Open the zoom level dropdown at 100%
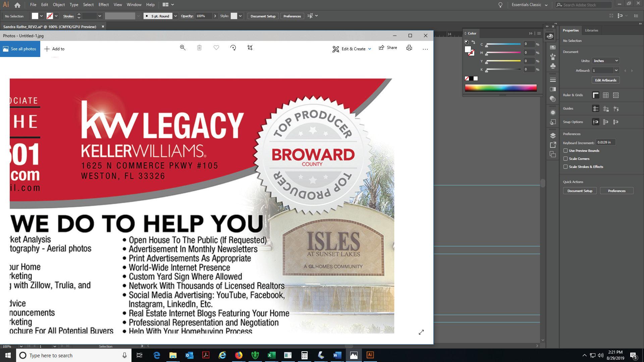The width and height of the screenshot is (644, 362). [x=21, y=346]
